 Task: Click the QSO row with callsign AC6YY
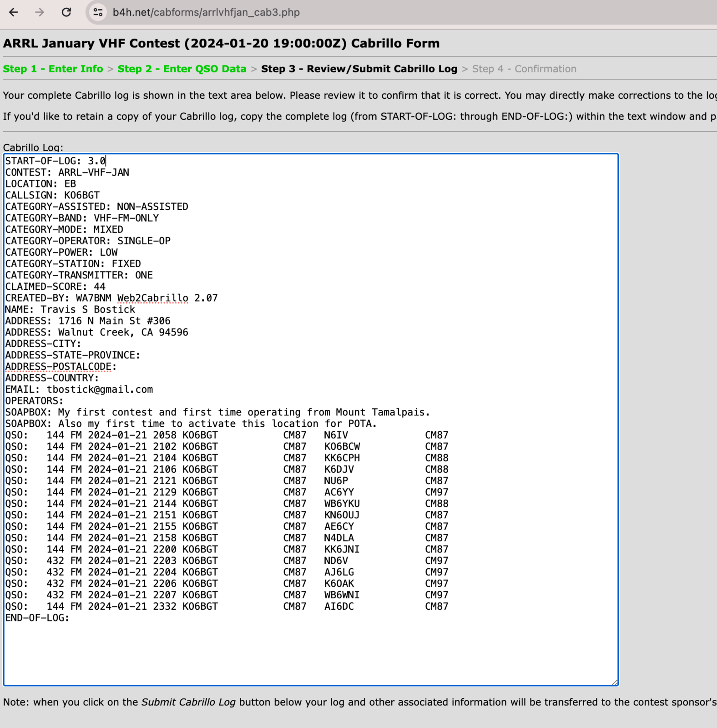[227, 492]
